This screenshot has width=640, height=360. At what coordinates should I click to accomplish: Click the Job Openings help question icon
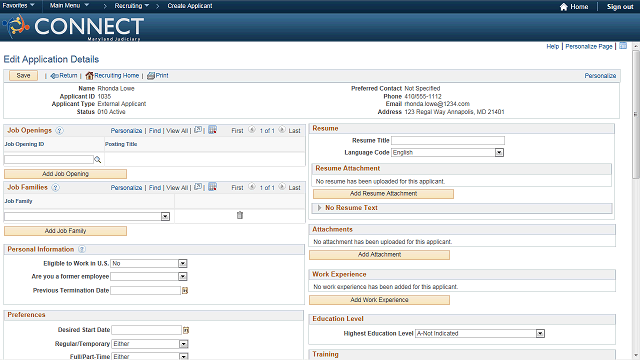(59, 131)
